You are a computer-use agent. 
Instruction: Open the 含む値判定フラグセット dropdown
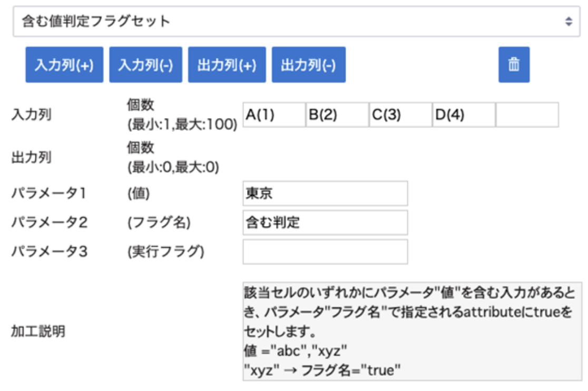(296, 22)
